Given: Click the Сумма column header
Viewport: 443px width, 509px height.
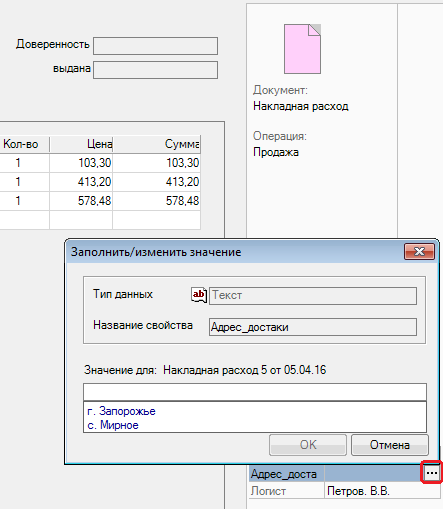Looking at the screenshot, I should pyautogui.click(x=156, y=144).
